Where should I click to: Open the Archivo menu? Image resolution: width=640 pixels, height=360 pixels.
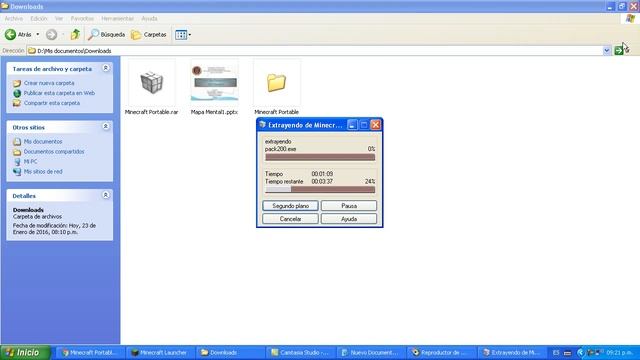[13, 18]
